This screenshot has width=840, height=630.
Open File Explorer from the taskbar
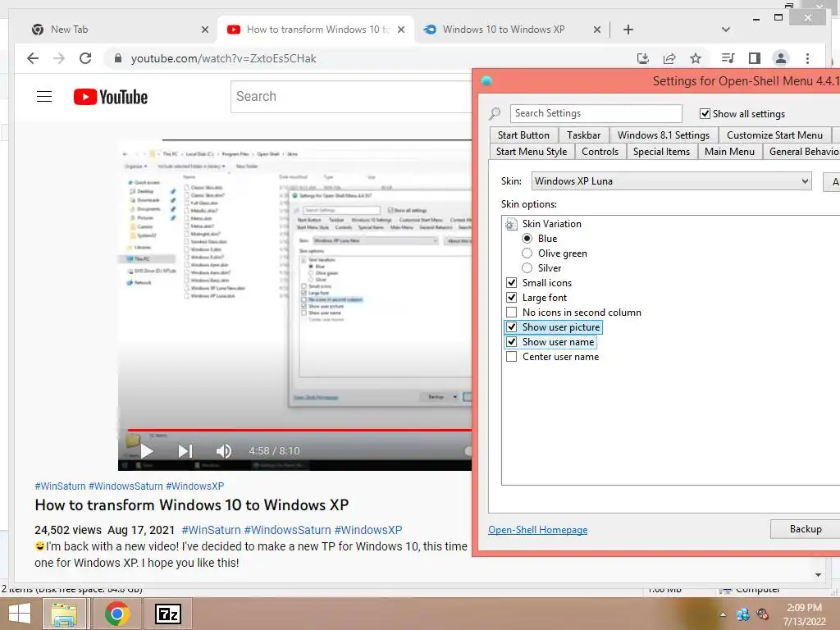[x=64, y=614]
